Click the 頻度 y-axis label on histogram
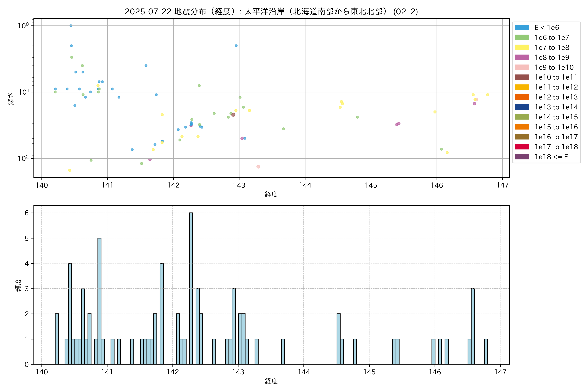This screenshot has width=588, height=392. [18, 285]
